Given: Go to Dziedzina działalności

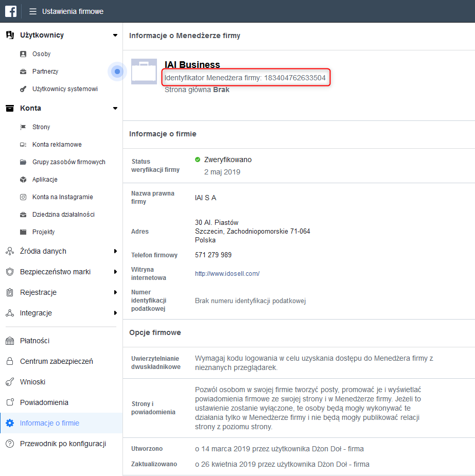Looking at the screenshot, I should tap(63, 215).
